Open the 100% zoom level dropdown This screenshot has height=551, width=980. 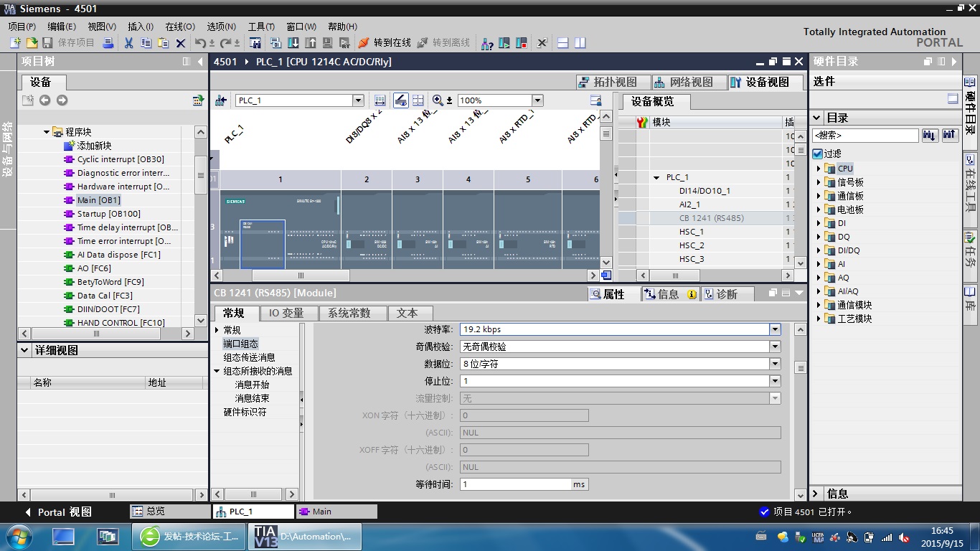point(537,100)
